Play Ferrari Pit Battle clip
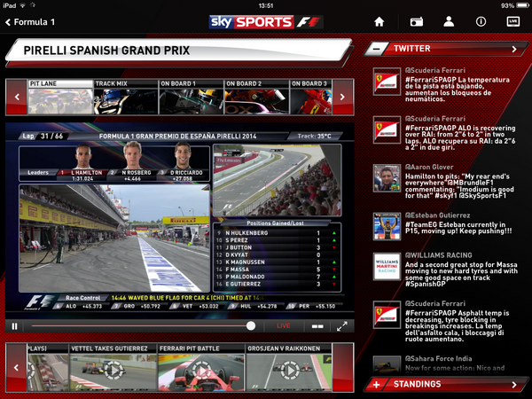The image size is (532, 399). [201, 368]
